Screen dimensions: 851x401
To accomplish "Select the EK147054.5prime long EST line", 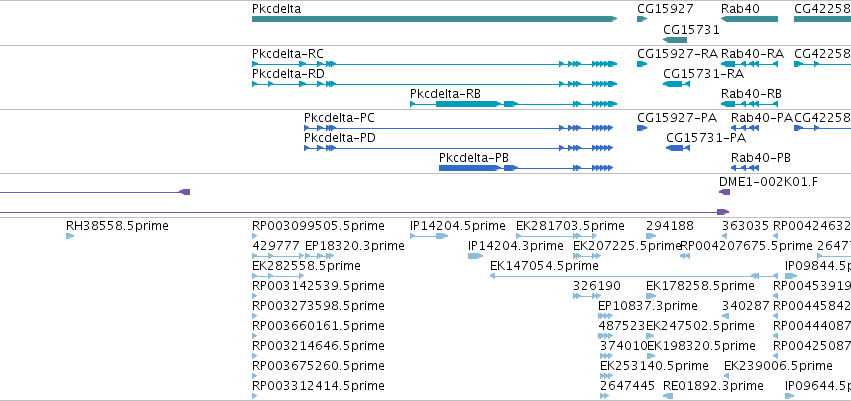I will click(631, 276).
